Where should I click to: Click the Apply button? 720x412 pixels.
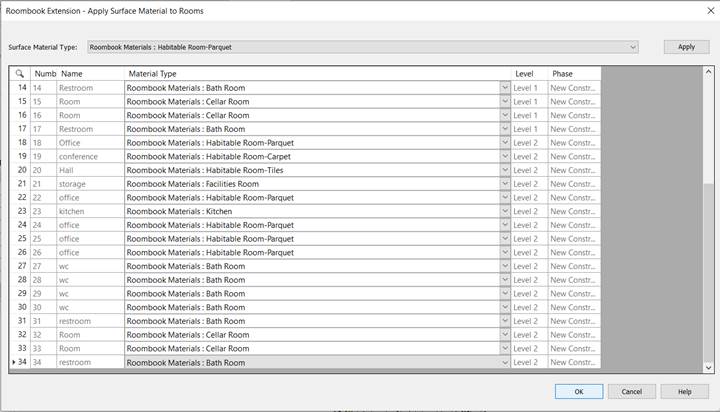(686, 47)
